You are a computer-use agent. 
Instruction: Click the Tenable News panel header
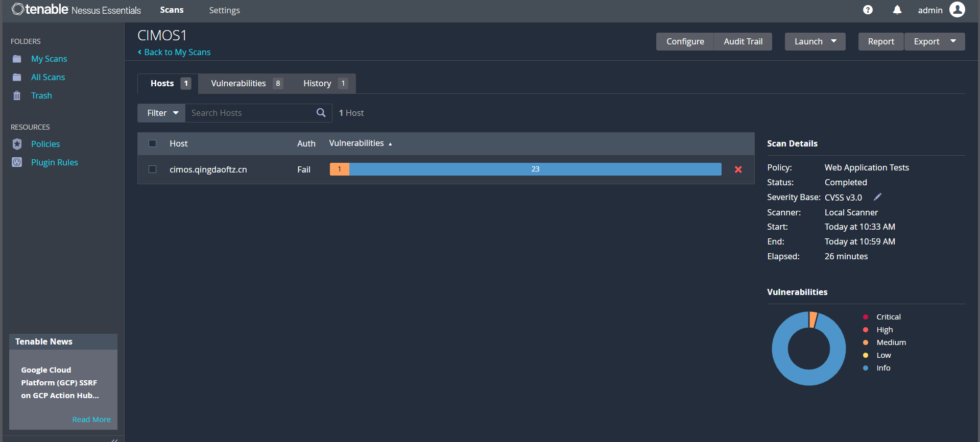(63, 341)
